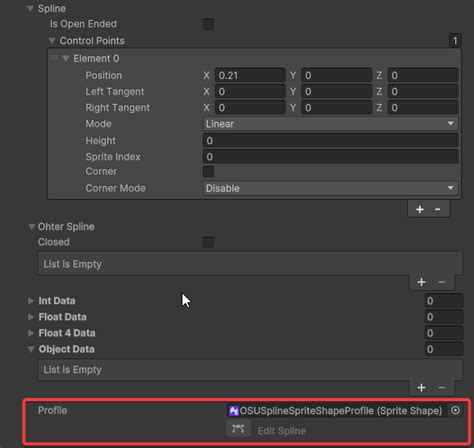Screen dimensions: 474x448
Task: Click the Sprite Index property label
Action: (x=113, y=157)
